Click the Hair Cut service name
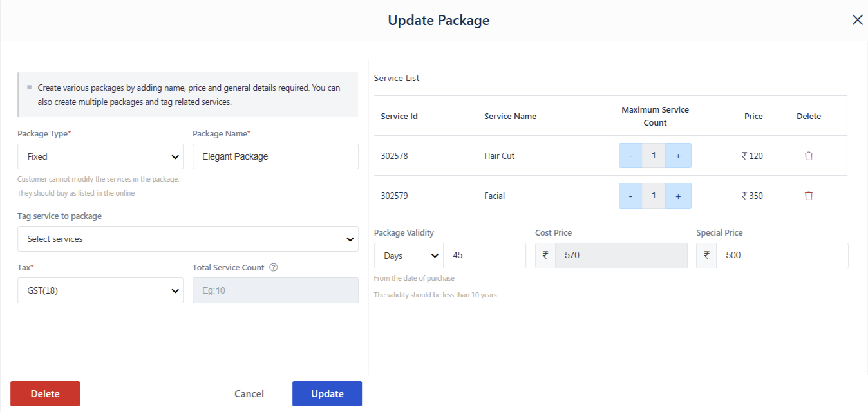 tap(499, 156)
